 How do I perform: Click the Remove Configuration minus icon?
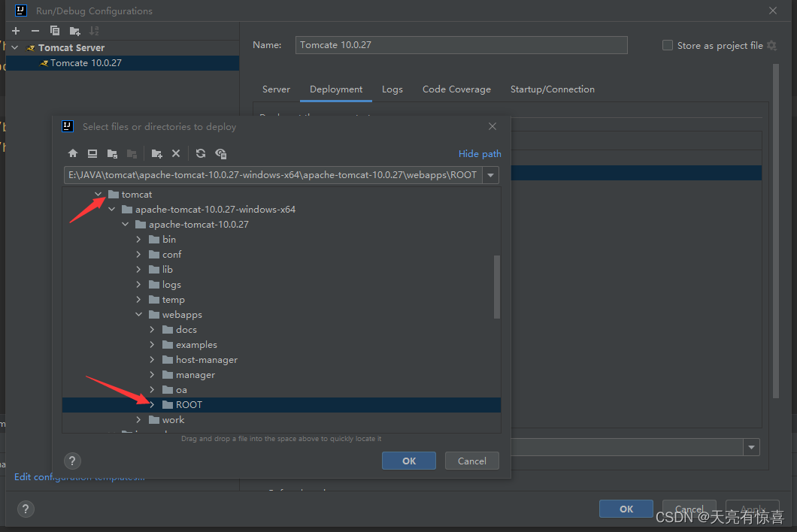[35, 31]
